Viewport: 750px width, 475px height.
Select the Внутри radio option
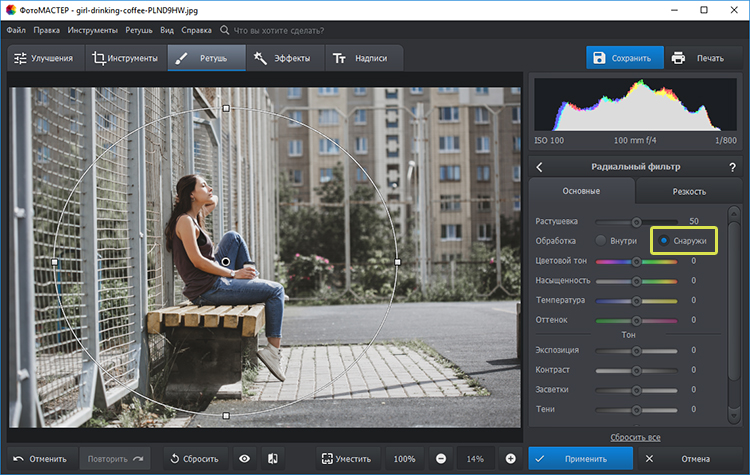point(601,240)
